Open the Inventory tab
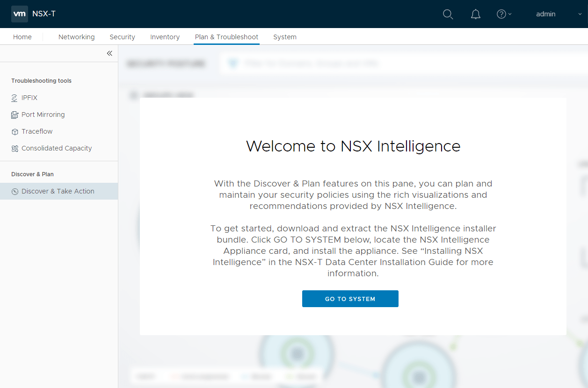This screenshot has height=388, width=588. point(165,37)
